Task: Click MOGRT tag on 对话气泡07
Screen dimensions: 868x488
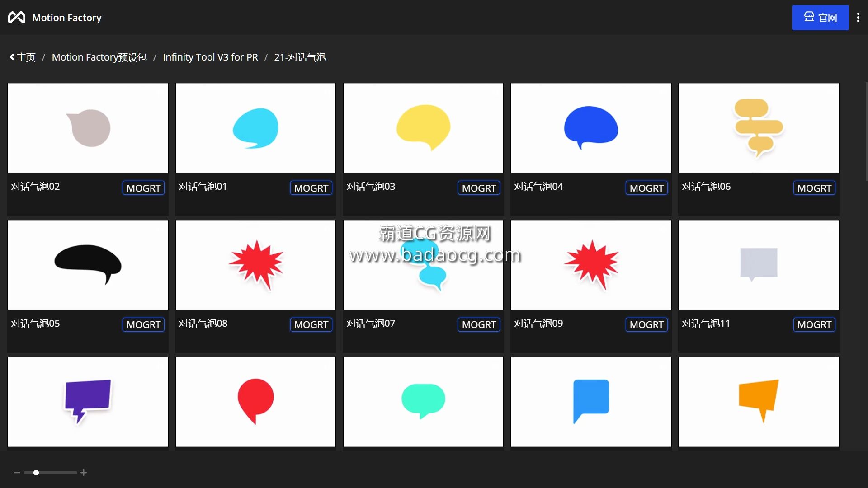Action: pyautogui.click(x=479, y=324)
